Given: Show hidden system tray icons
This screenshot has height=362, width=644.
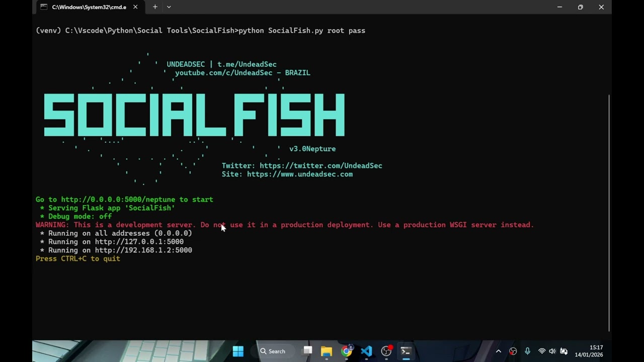Looking at the screenshot, I should tap(499, 351).
